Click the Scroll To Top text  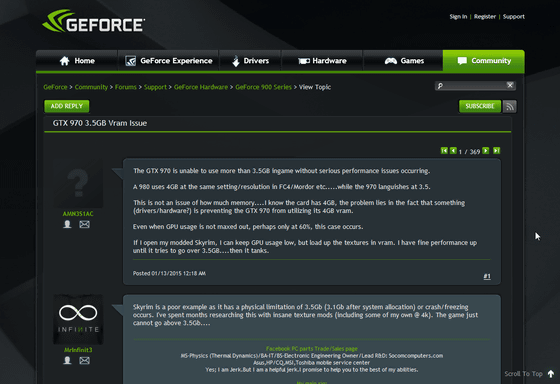[x=523, y=374]
